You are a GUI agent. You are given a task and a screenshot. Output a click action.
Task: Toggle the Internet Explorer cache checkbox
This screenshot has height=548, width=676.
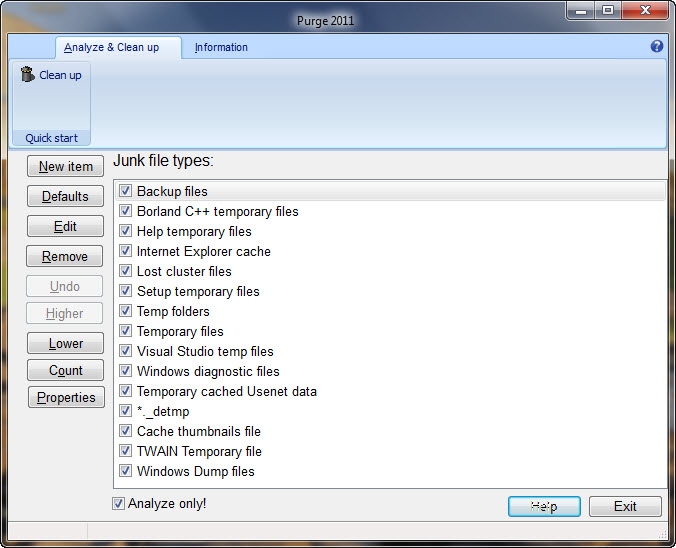pos(126,251)
